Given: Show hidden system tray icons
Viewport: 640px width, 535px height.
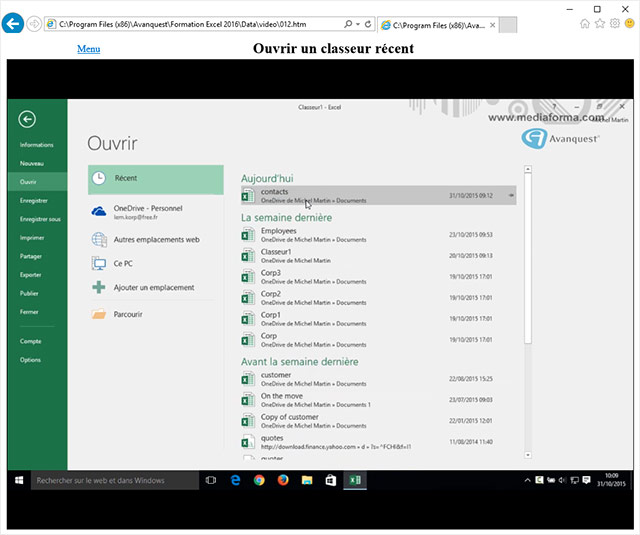Looking at the screenshot, I should [x=527, y=480].
